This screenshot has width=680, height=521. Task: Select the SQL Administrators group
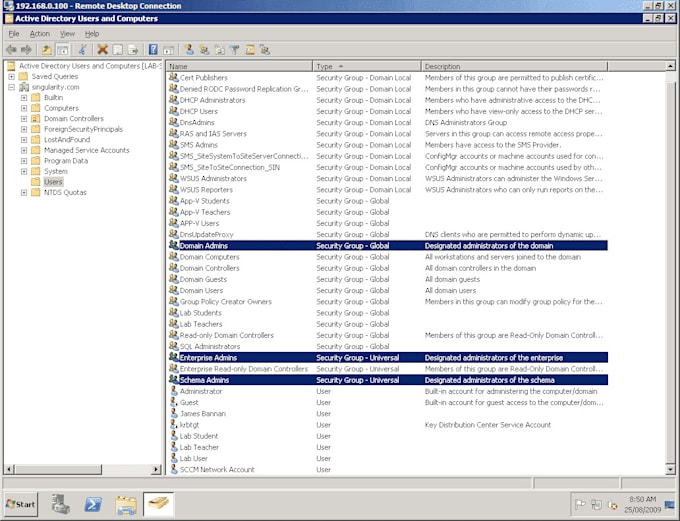pos(210,347)
